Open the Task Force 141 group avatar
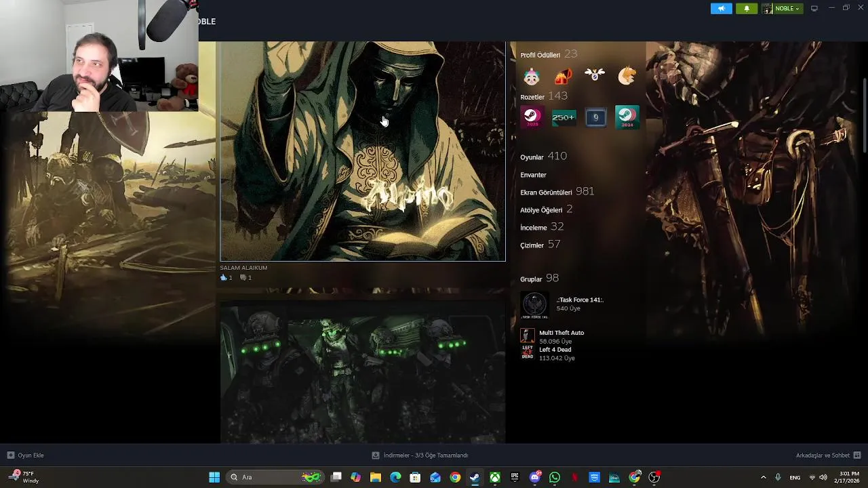Image resolution: width=868 pixels, height=488 pixels. point(534,306)
